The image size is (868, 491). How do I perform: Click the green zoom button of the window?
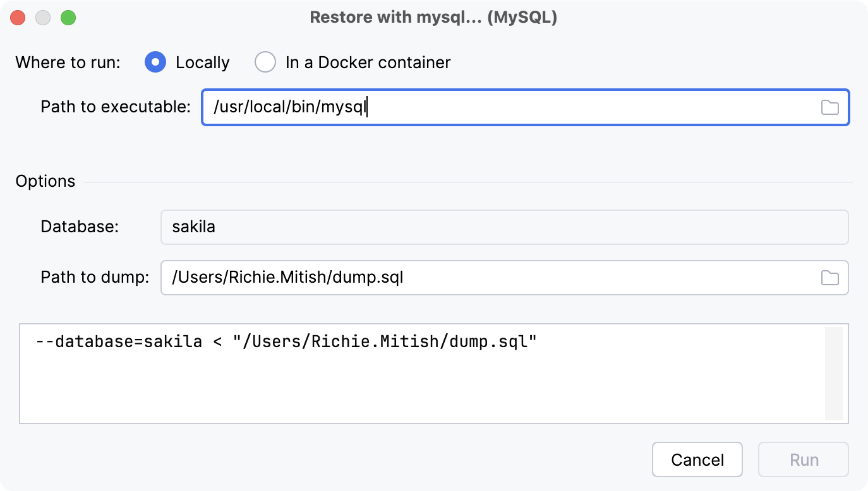(x=68, y=18)
